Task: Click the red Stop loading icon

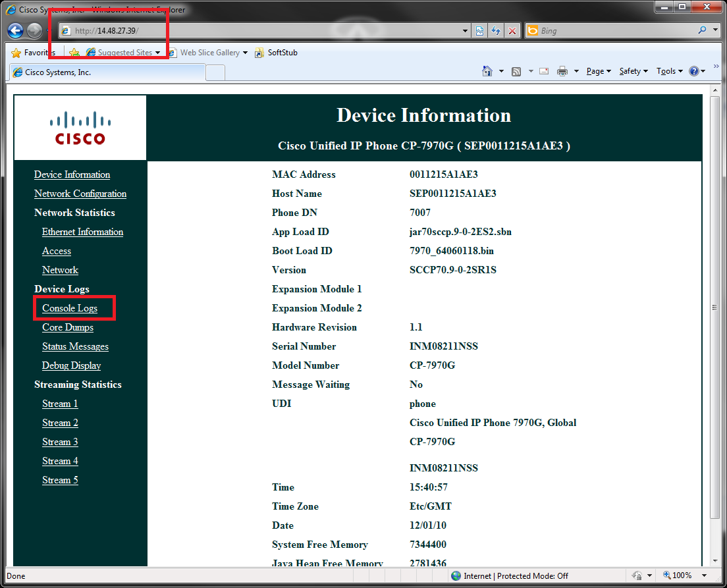Action: tap(512, 30)
